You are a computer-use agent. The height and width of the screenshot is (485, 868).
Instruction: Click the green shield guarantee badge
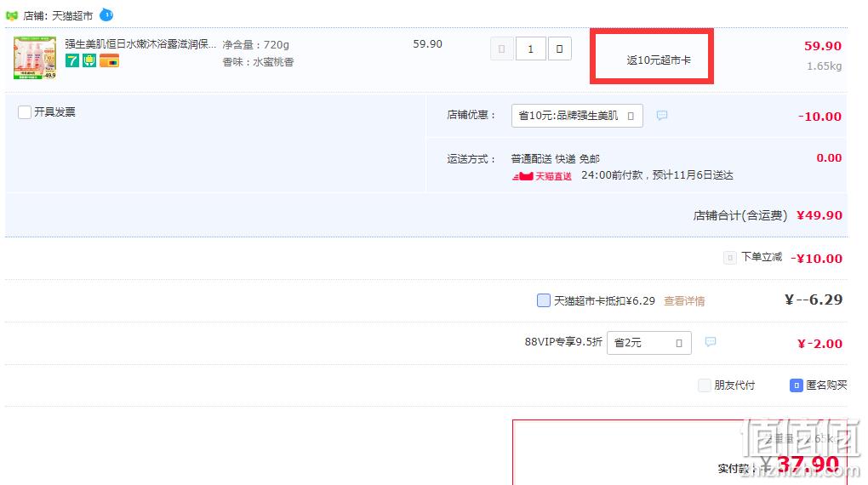pyautogui.click(x=89, y=60)
